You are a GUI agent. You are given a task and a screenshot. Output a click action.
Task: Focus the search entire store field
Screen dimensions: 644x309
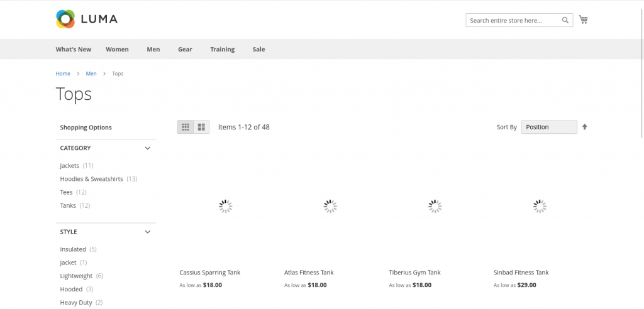point(514,20)
